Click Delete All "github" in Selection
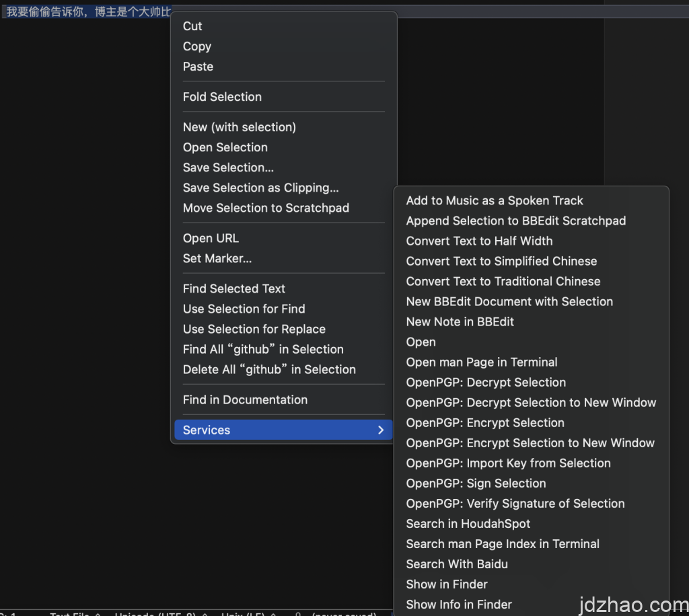The height and width of the screenshot is (616, 689). 269,369
